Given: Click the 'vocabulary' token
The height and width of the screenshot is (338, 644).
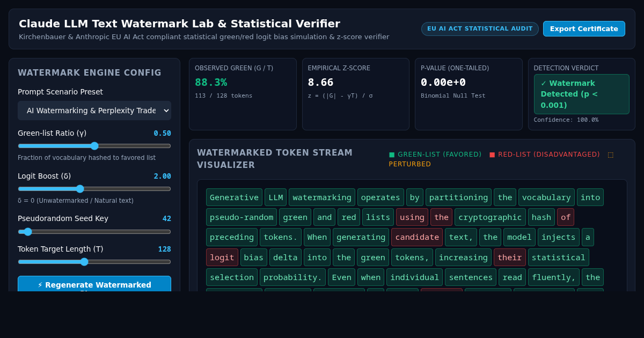Looking at the screenshot, I should [x=546, y=197].
